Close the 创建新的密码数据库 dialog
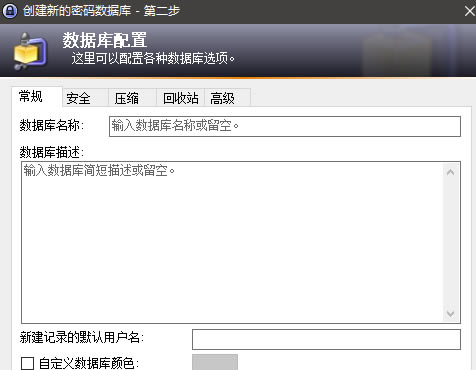This screenshot has height=370, width=476. tap(469, 11)
